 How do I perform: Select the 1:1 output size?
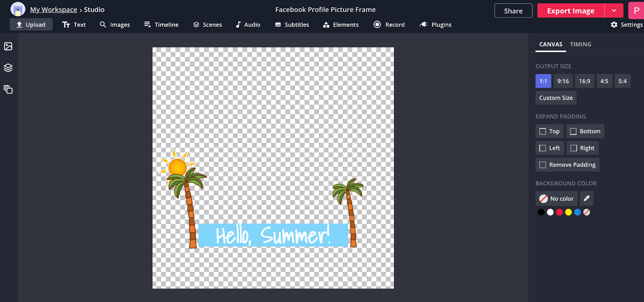[x=543, y=81]
